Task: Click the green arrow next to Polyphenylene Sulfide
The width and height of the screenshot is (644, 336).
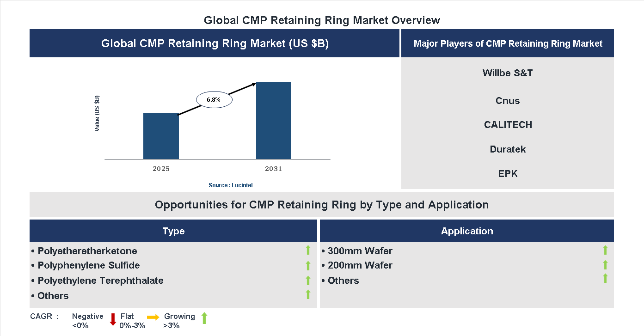Action: pos(308,266)
